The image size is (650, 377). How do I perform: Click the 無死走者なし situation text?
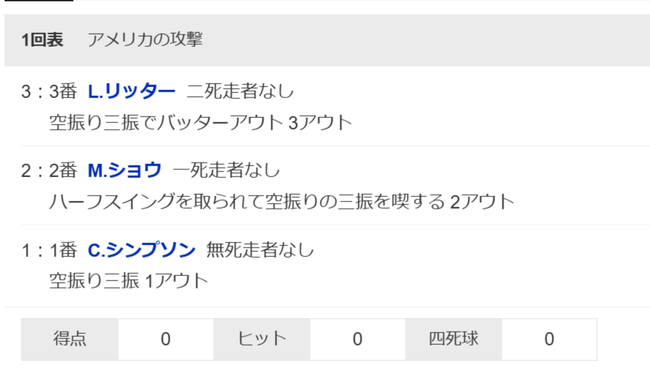coord(260,250)
